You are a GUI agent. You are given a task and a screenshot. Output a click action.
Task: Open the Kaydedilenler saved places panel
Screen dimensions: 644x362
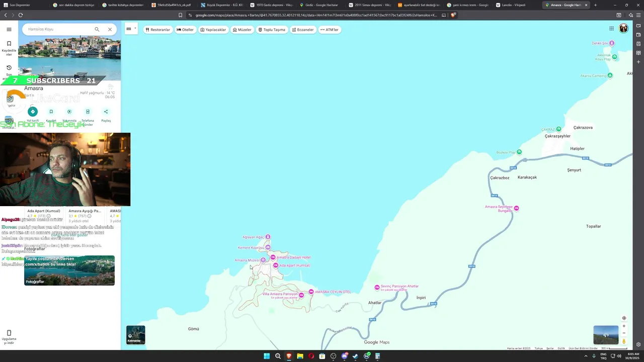click(x=9, y=48)
